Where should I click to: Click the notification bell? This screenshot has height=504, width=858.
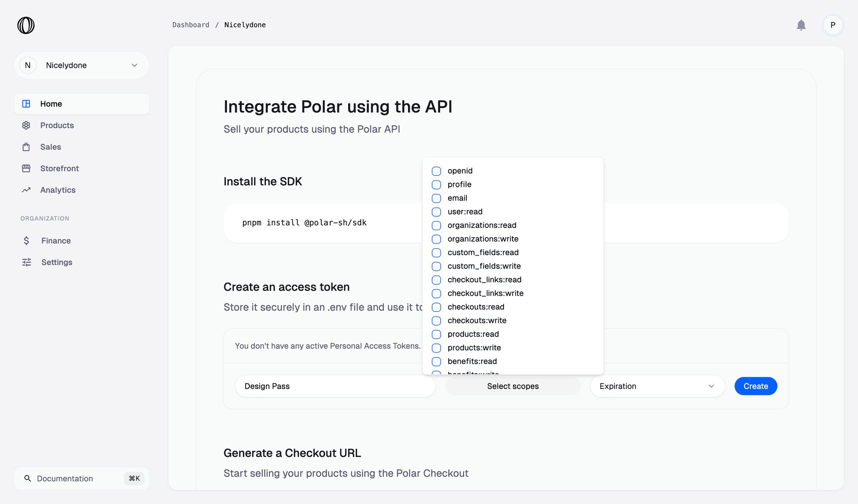point(801,25)
